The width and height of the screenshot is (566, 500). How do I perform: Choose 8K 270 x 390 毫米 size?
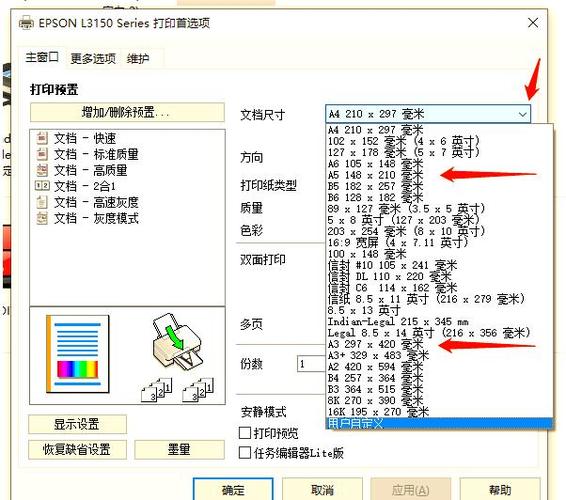[439, 400]
